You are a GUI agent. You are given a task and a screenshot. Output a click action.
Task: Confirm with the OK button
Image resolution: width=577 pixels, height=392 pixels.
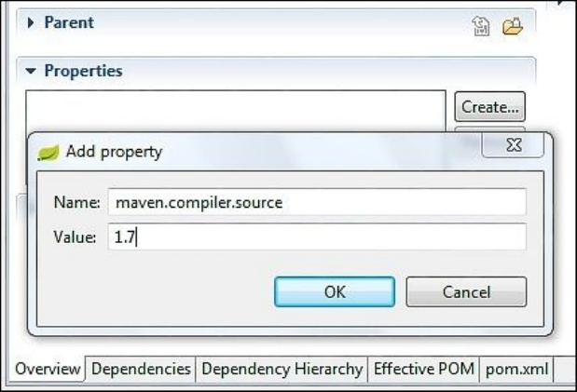[x=335, y=292]
